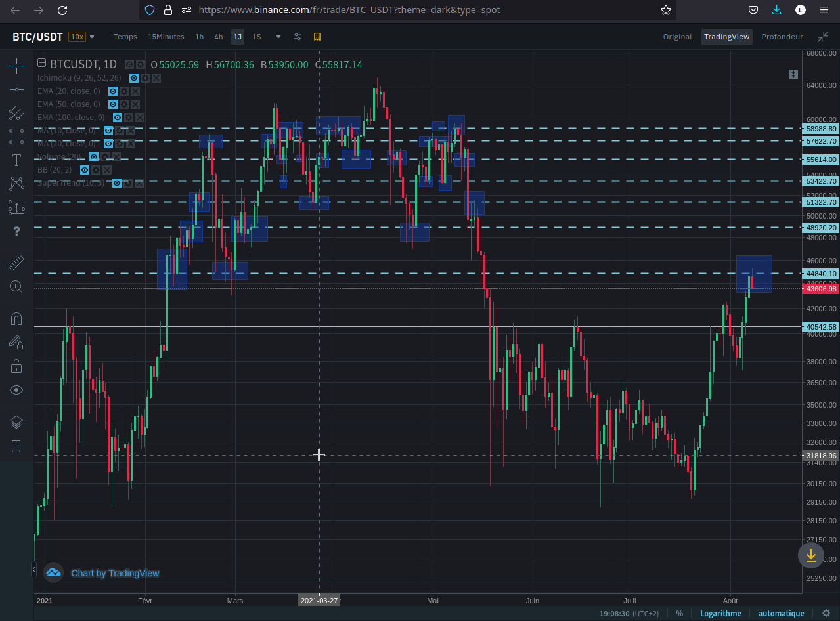This screenshot has width=840, height=621.
Task: Click the yellow scroll-down download button
Action: coord(811,555)
